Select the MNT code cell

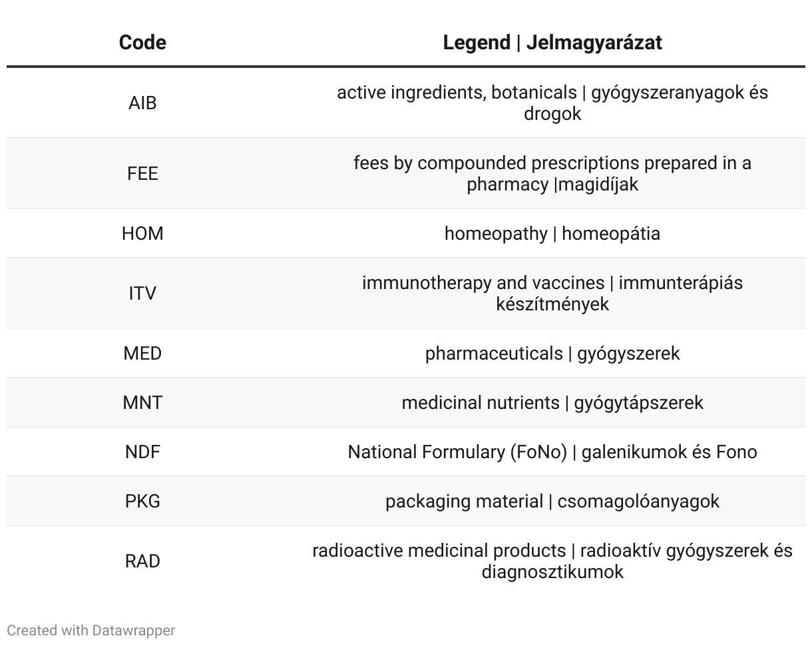[142, 403]
